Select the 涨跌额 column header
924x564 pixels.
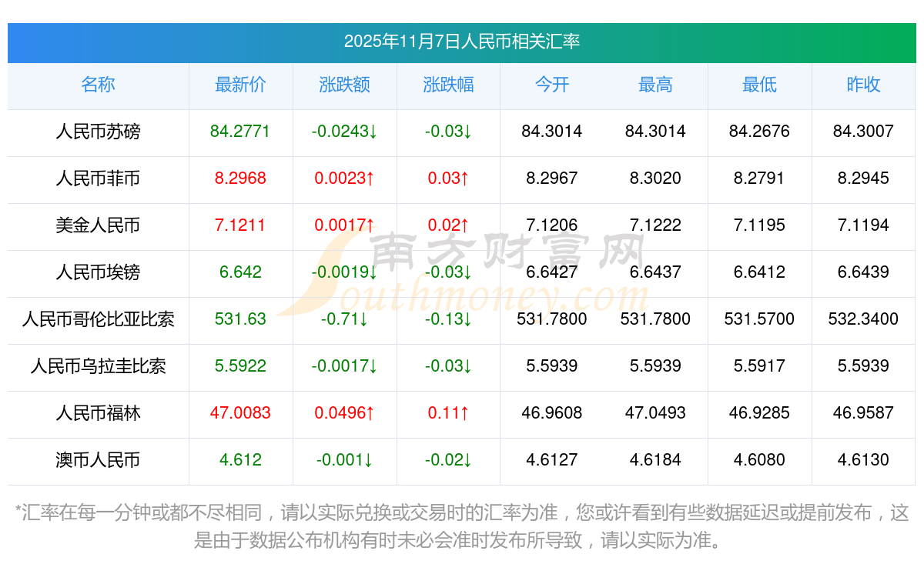[344, 85]
